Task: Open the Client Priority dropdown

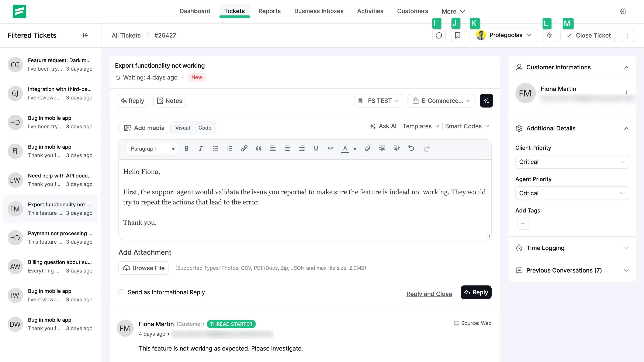Action: (x=572, y=162)
